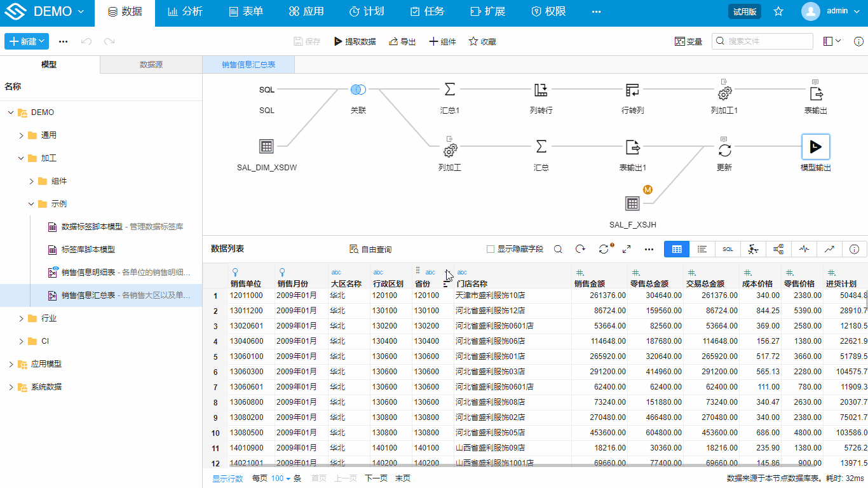Click the fullscreen expand icon in data list
The image size is (868, 488).
(x=626, y=249)
